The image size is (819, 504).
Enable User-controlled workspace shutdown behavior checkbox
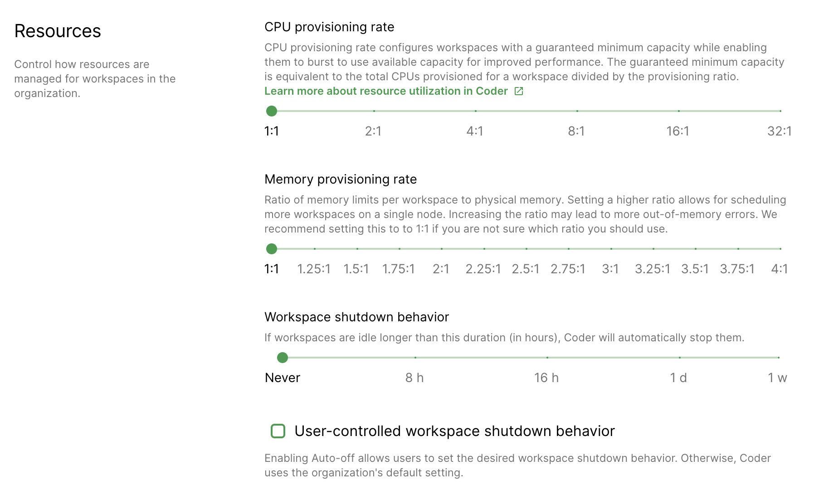(278, 431)
